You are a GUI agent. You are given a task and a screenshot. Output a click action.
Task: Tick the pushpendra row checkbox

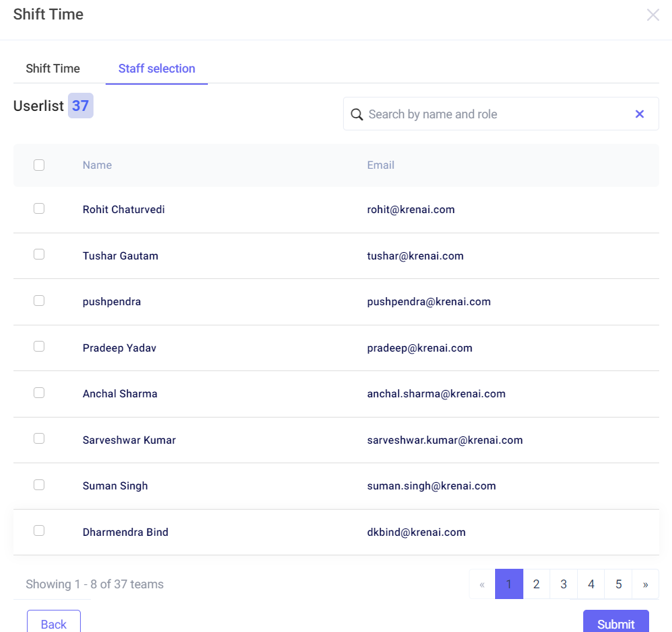(39, 301)
